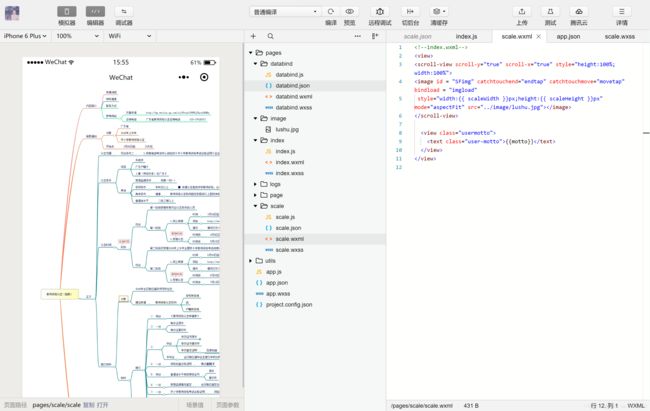Click the 打开 (open) page path link
650x411 pixels.
102,405
